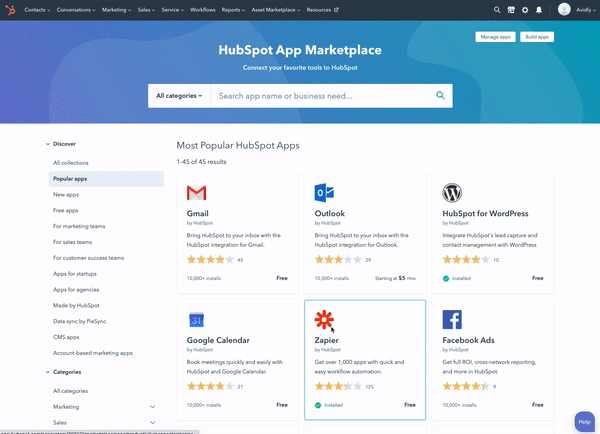Click the Gmail app logo
This screenshot has width=600, height=434.
(196, 192)
